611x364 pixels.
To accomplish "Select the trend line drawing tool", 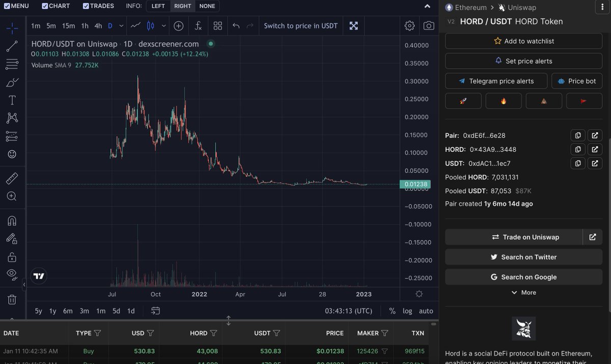I will pos(12,46).
